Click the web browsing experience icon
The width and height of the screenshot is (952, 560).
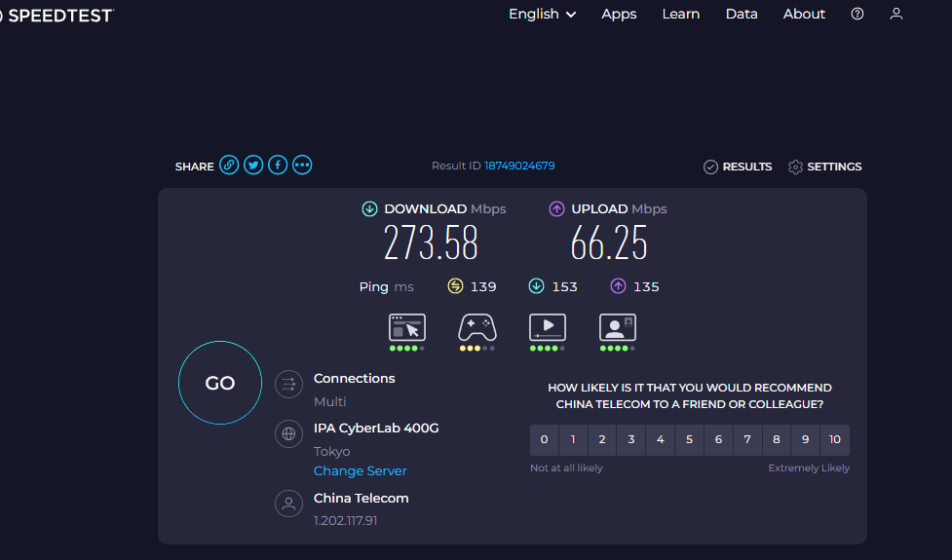click(407, 327)
